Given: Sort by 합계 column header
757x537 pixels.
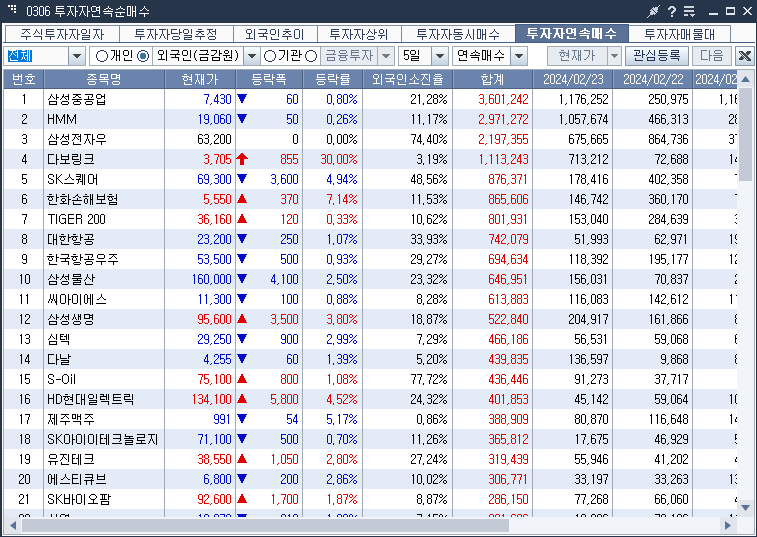Looking at the screenshot, I should (492, 79).
